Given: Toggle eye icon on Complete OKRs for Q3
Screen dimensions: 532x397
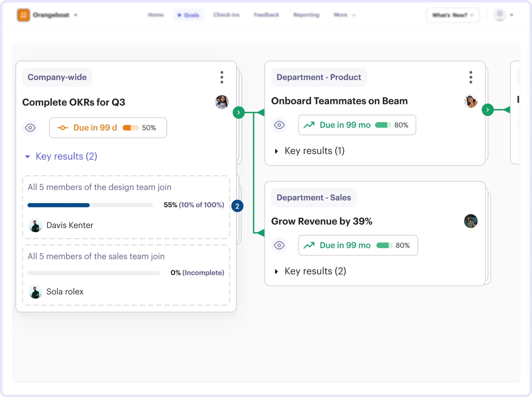Looking at the screenshot, I should coord(30,128).
